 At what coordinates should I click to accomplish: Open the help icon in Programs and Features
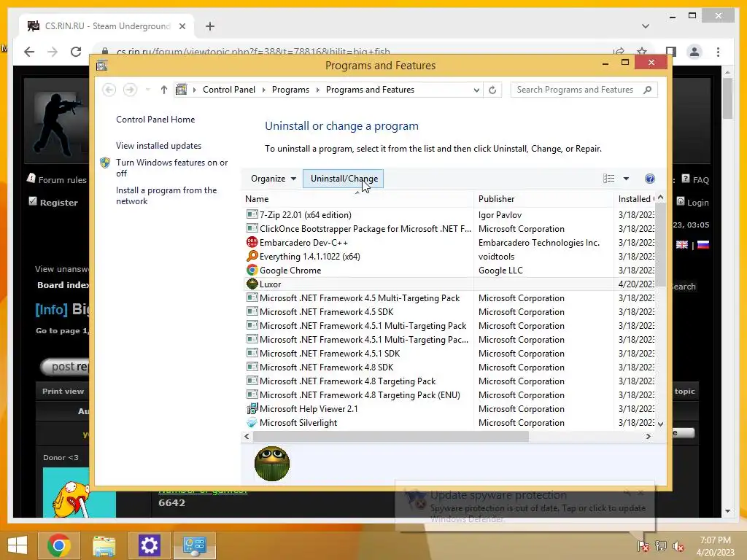pos(650,179)
